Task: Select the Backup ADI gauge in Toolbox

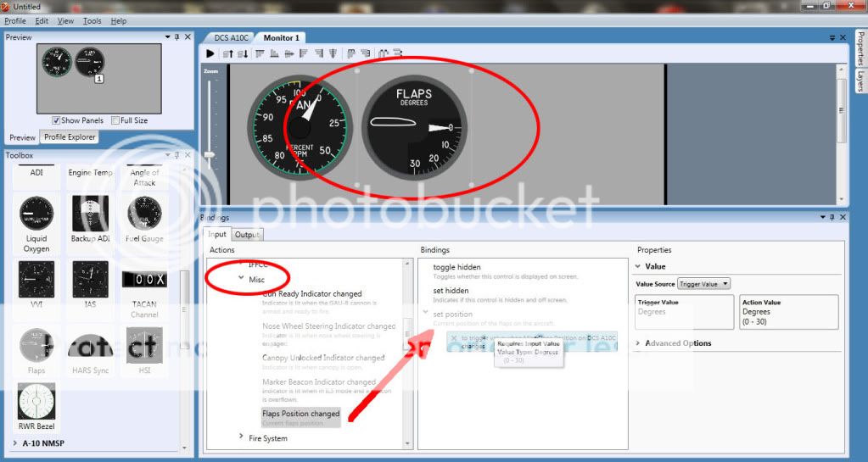Action: tap(90, 219)
